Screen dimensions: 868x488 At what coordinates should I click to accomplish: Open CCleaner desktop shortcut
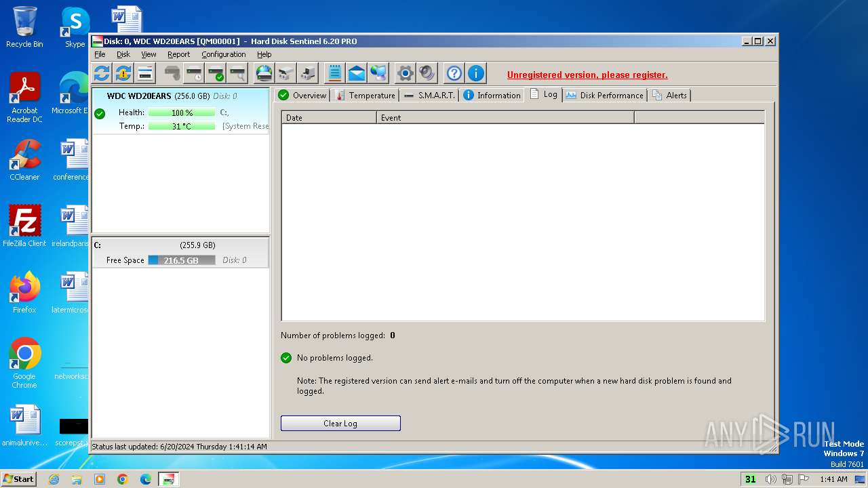tap(24, 160)
